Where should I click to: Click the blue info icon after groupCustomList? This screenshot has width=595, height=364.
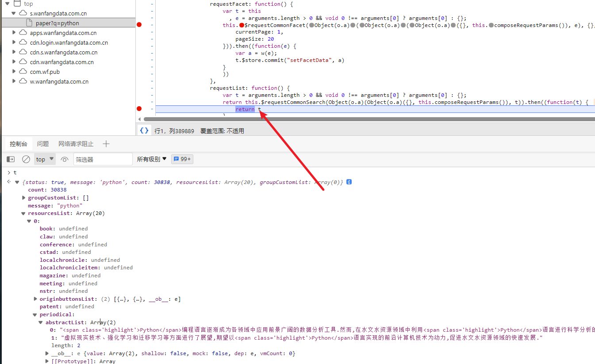pyautogui.click(x=349, y=182)
